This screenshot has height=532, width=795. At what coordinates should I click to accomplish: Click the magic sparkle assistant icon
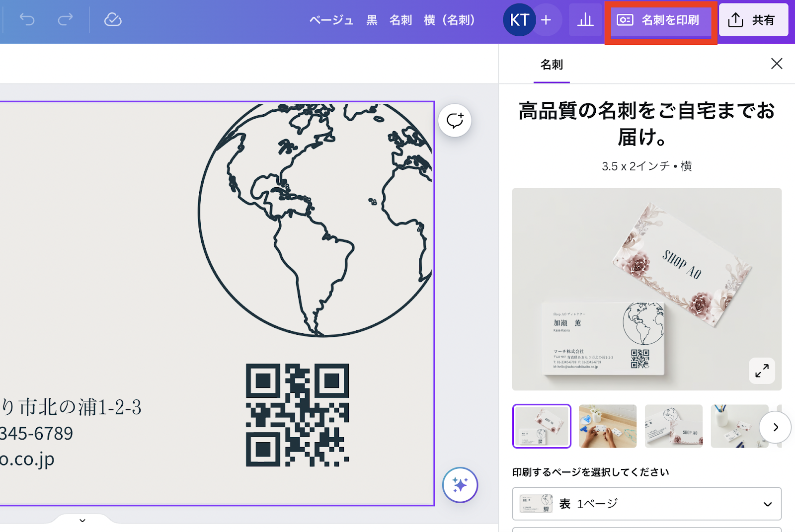tap(460, 485)
